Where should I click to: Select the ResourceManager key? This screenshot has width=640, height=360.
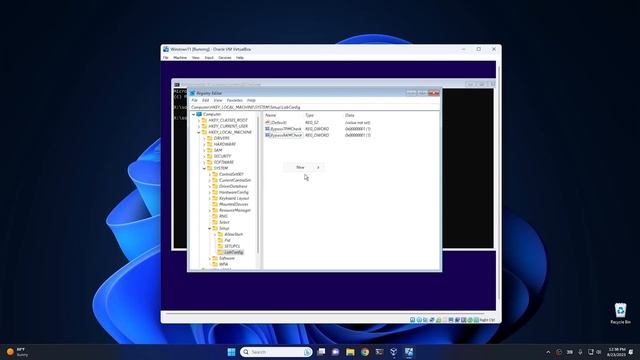235,210
